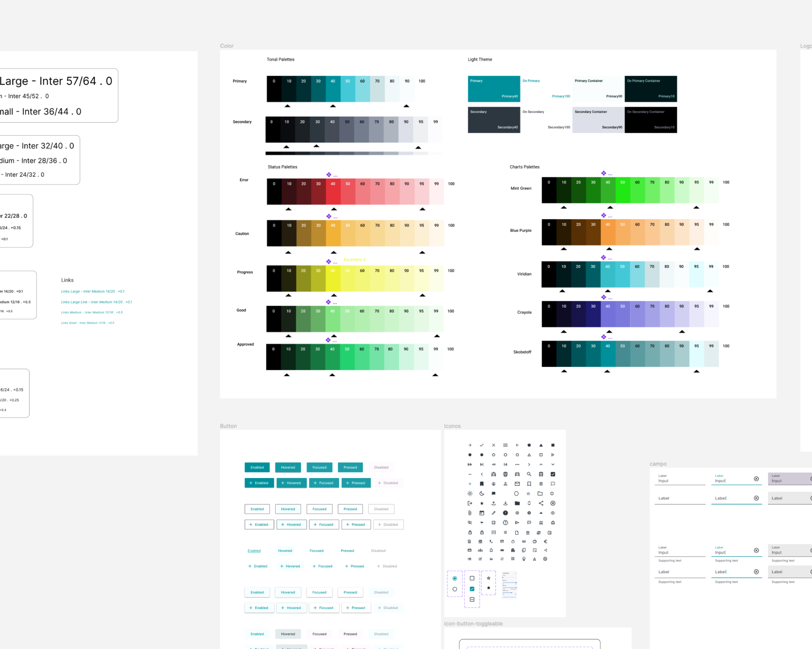Image resolution: width=812 pixels, height=649 pixels.
Task: Click the open eye visibility icon
Action: click(553, 513)
